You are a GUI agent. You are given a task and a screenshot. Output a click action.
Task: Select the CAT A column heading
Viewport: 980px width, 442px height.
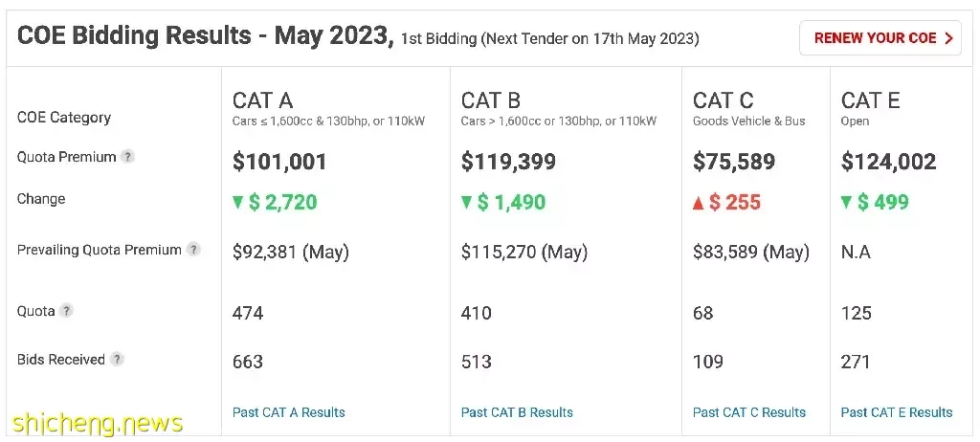click(x=262, y=100)
